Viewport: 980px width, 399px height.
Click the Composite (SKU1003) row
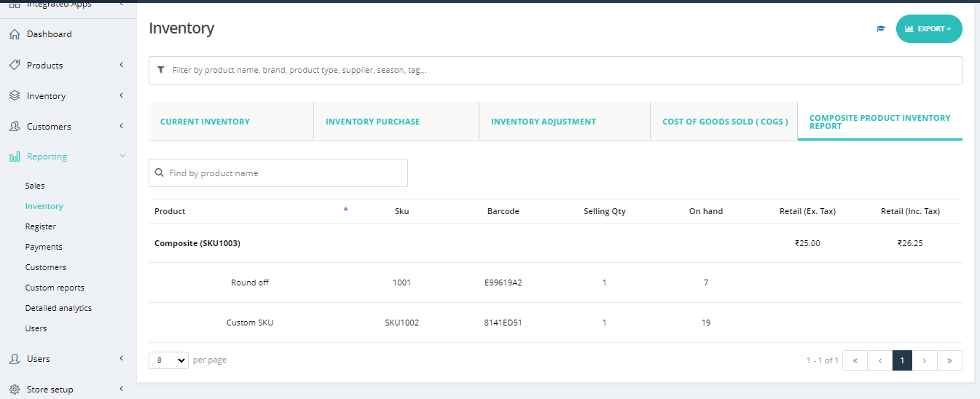(x=555, y=243)
